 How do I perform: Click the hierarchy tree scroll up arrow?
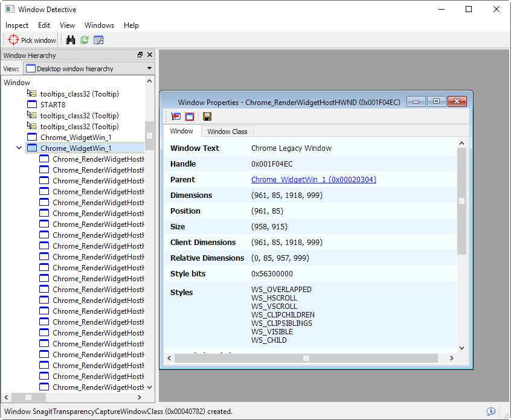pos(149,81)
